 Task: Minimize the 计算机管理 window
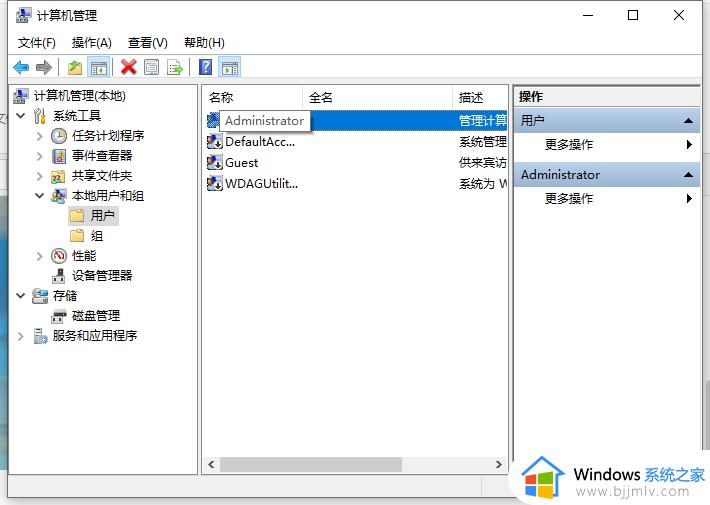[x=588, y=15]
